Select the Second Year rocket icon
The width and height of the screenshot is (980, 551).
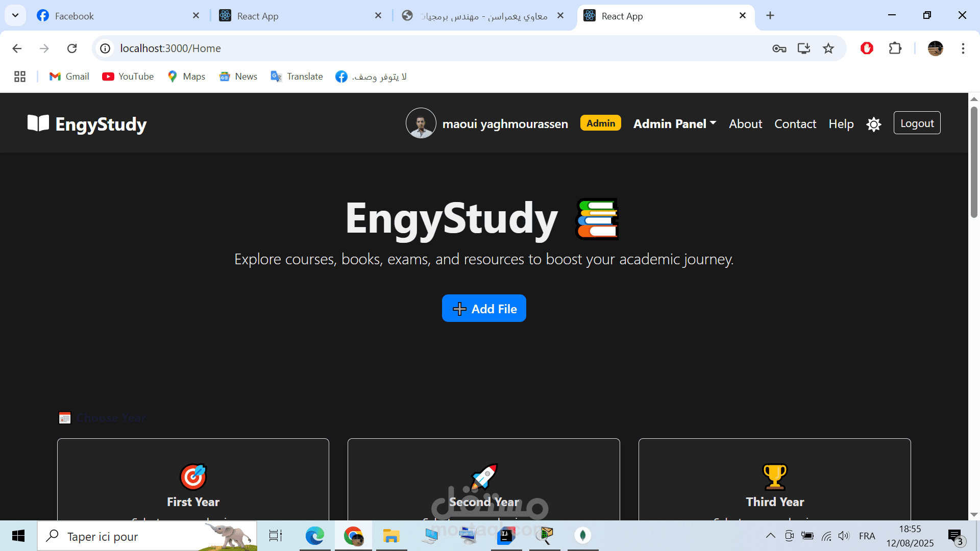point(483,477)
